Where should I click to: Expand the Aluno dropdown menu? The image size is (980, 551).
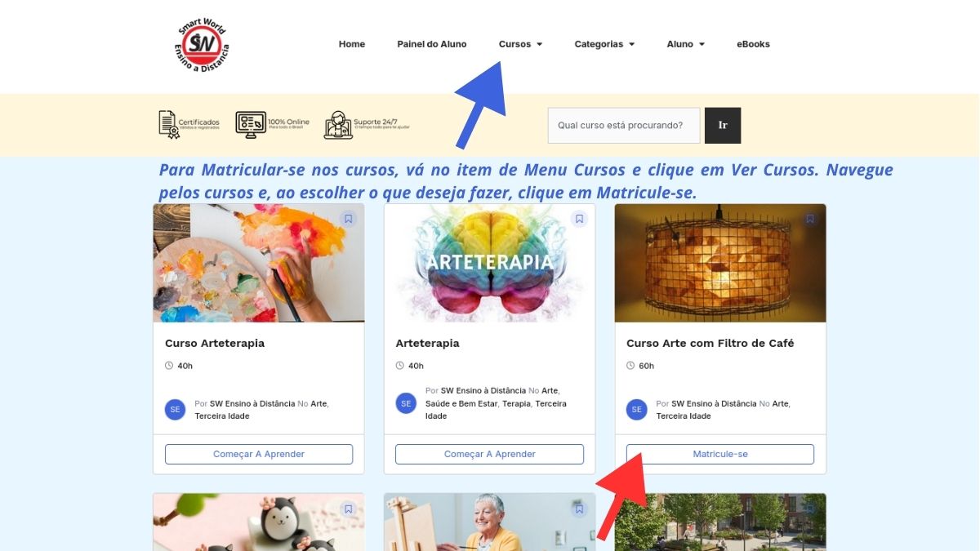685,44
